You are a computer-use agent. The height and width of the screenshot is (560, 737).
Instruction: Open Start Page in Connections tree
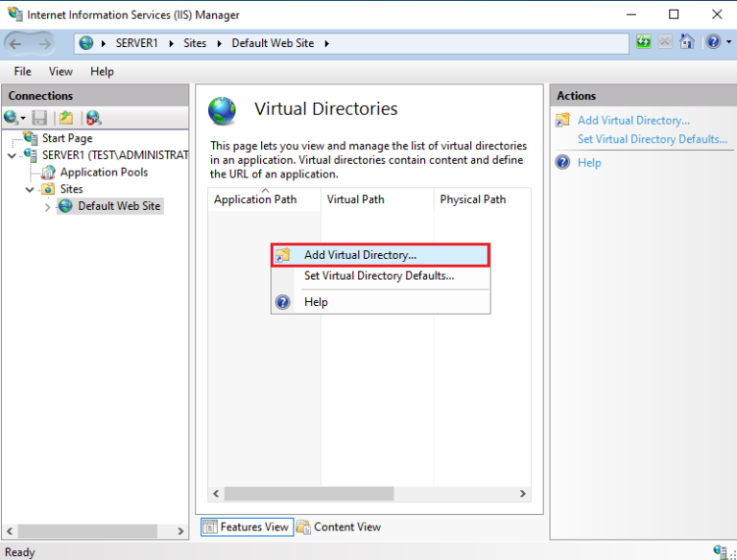click(x=67, y=139)
